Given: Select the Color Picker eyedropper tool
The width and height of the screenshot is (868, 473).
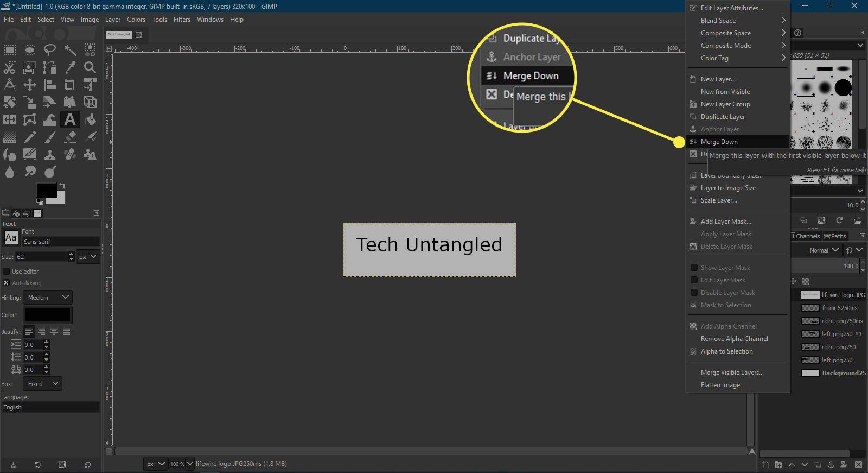Looking at the screenshot, I should tap(70, 67).
